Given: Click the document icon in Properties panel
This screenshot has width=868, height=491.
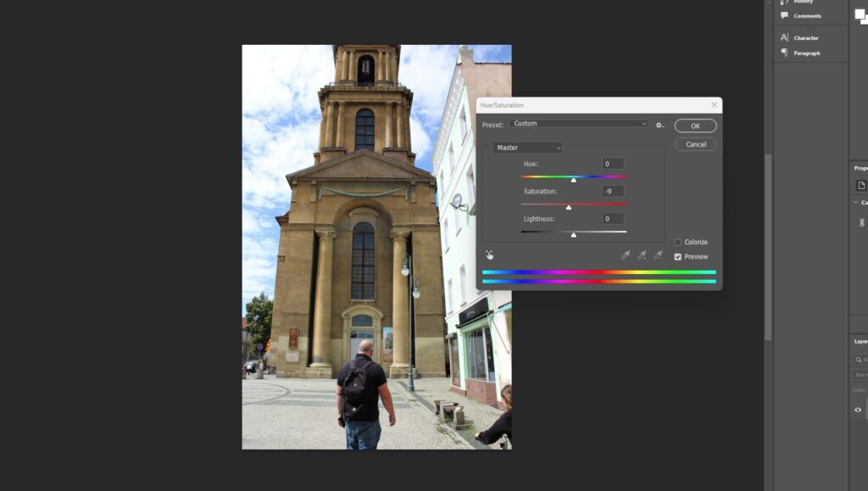Looking at the screenshot, I should (861, 186).
